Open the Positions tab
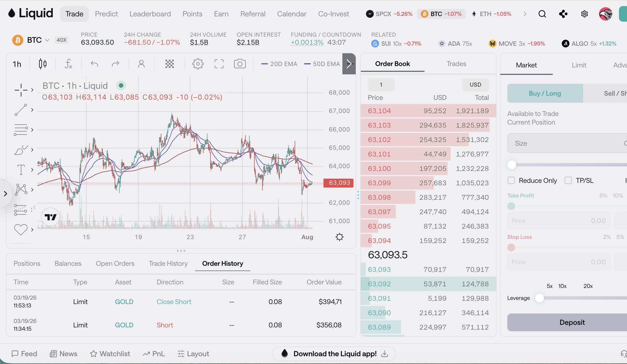 [27, 263]
